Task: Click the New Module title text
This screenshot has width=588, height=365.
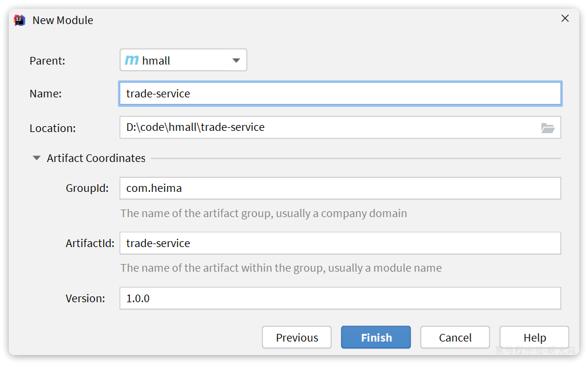Action: point(63,21)
